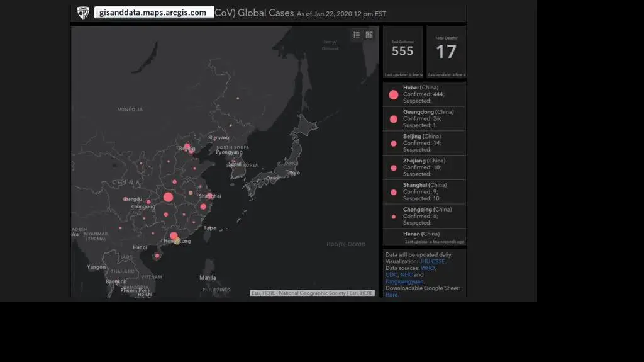644x362 pixels.
Task: Select Zhejiang entry in the case list
Action: tap(424, 167)
